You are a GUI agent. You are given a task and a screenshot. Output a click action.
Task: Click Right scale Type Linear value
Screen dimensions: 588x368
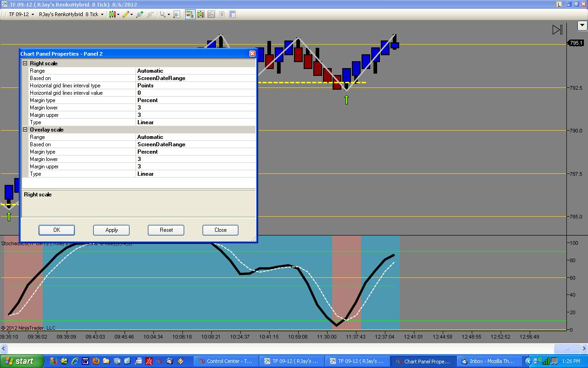[196, 122]
